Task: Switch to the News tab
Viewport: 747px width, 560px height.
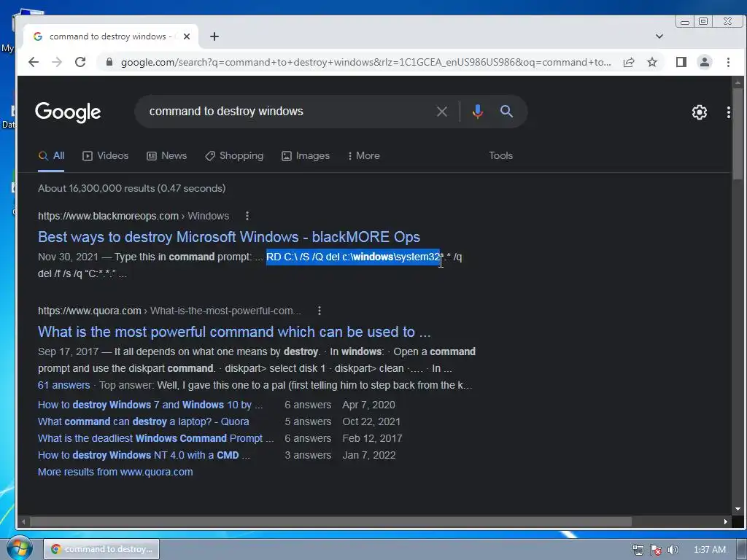Action: click(x=167, y=156)
